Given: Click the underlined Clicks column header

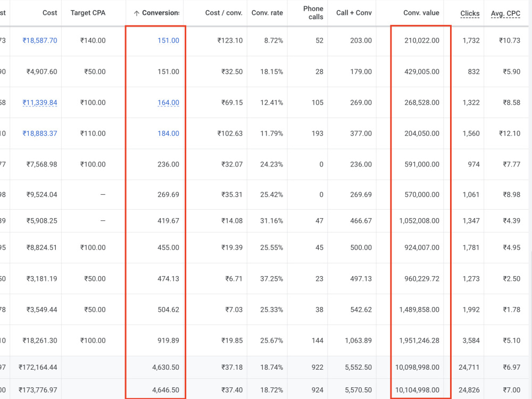Looking at the screenshot, I should 470,14.
